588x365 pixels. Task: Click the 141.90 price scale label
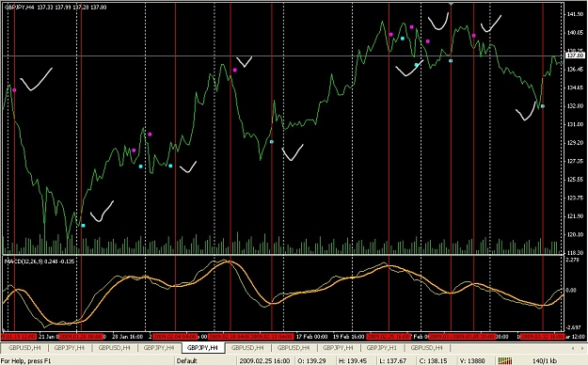[575, 14]
